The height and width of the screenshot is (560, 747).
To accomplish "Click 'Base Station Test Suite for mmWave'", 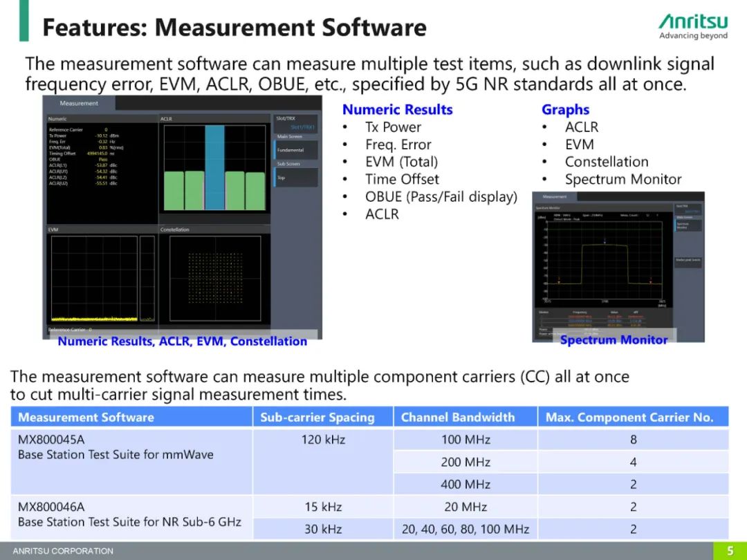I will tap(116, 454).
